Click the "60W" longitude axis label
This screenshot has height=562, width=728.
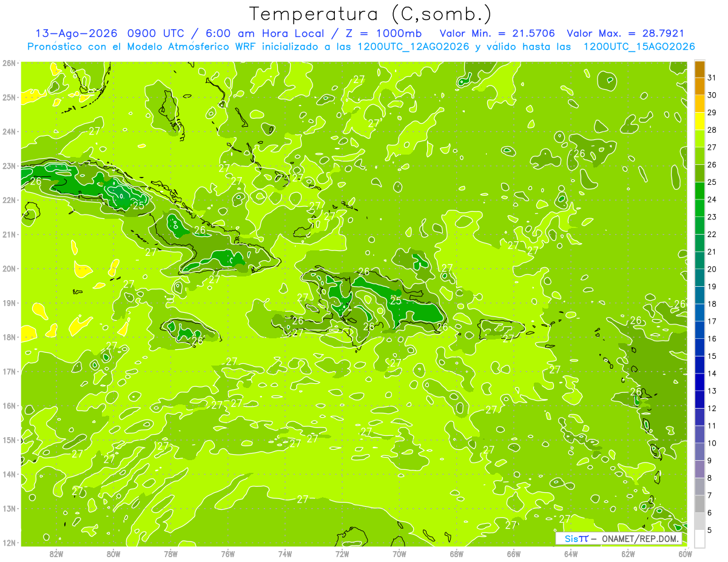click(685, 554)
